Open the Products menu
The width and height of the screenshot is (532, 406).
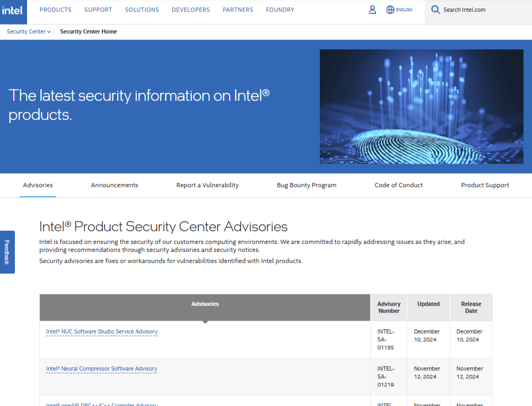[x=55, y=10]
